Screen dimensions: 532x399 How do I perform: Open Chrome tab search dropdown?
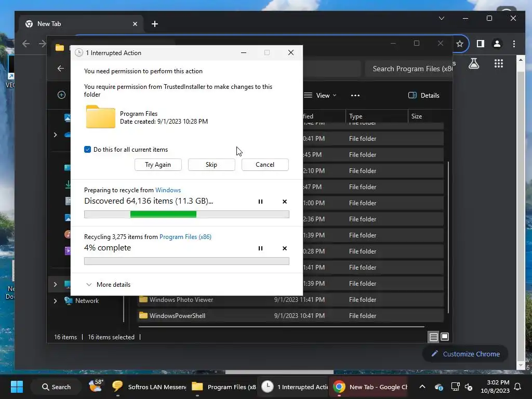[x=442, y=18]
